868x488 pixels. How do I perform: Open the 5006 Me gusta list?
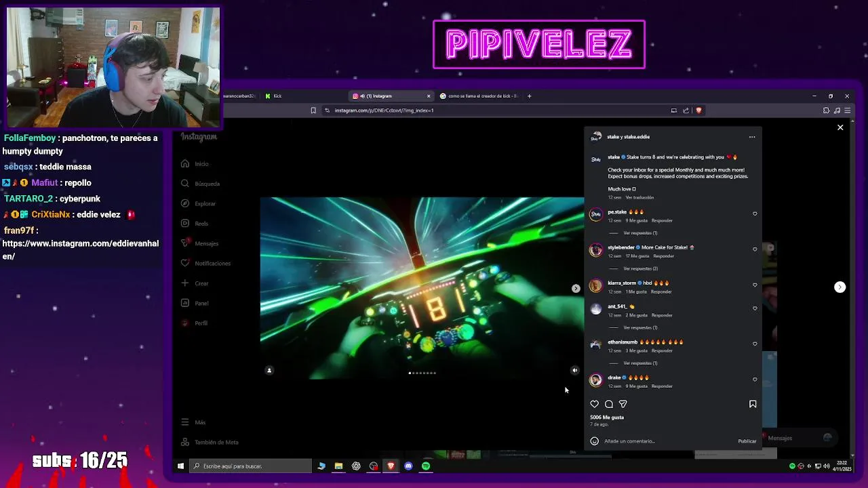pos(607,418)
